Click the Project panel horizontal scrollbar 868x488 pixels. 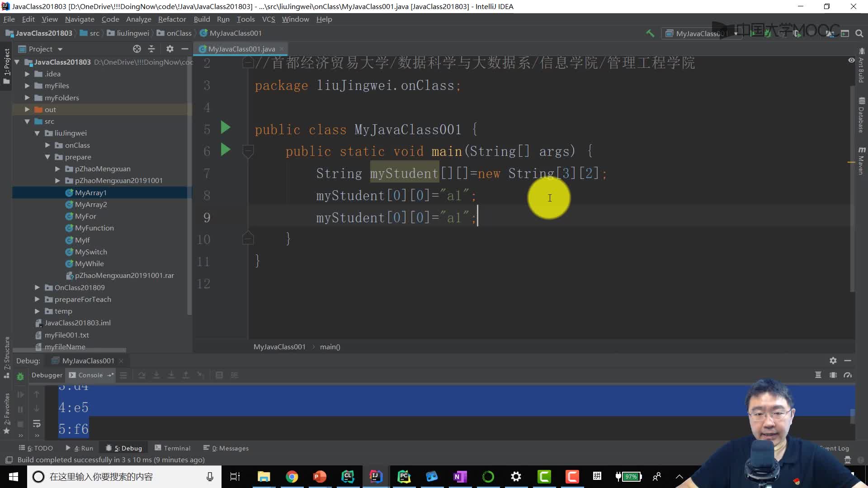pos(69,350)
